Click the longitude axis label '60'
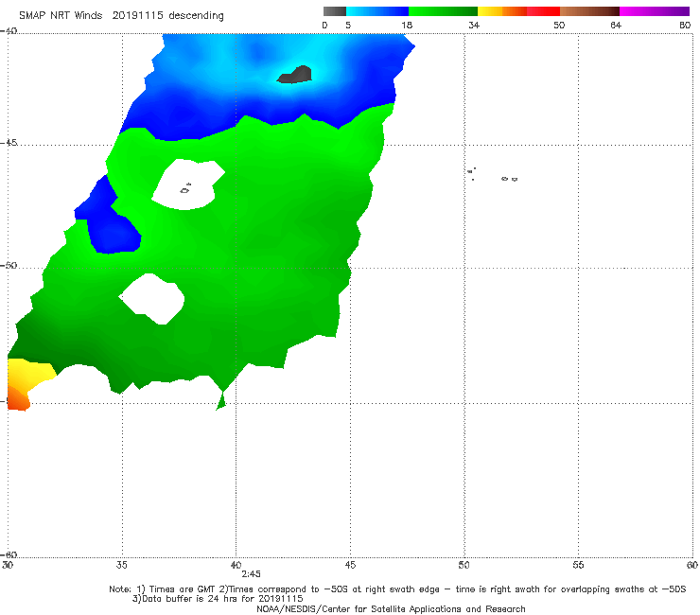This screenshot has width=700, height=615. pyautogui.click(x=692, y=565)
